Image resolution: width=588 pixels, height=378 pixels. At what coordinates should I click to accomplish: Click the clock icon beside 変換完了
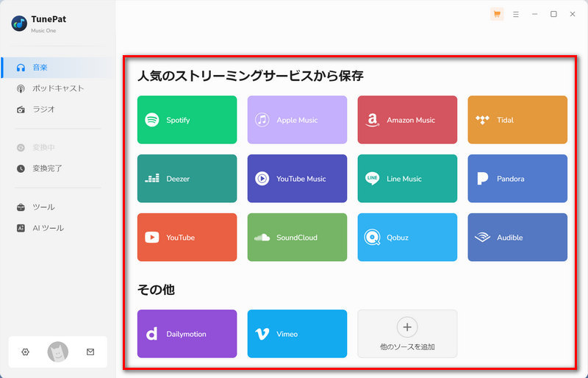click(21, 168)
